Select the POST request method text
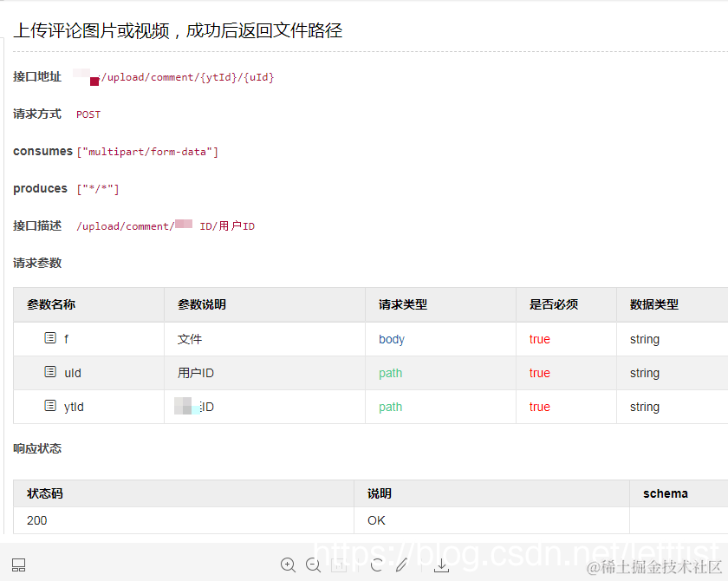The width and height of the screenshot is (728, 581). click(x=88, y=114)
